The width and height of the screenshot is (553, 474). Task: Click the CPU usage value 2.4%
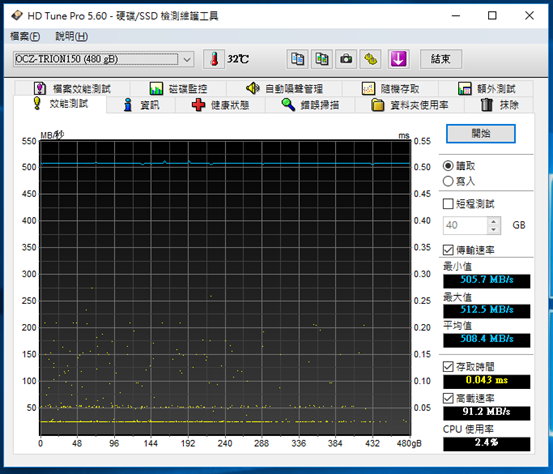[487, 444]
